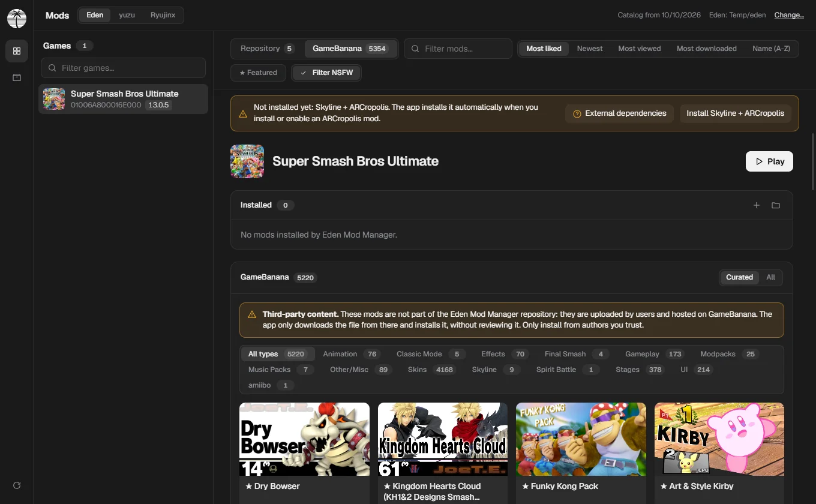Open the Funky Kong Pack thumbnail
The height and width of the screenshot is (504, 816).
581,439
